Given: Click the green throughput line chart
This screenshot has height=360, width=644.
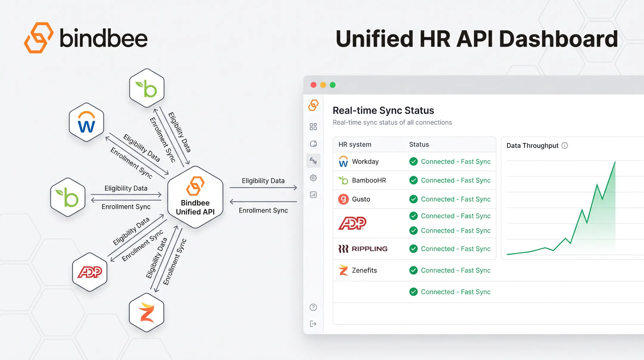Looking at the screenshot, I should [x=561, y=208].
